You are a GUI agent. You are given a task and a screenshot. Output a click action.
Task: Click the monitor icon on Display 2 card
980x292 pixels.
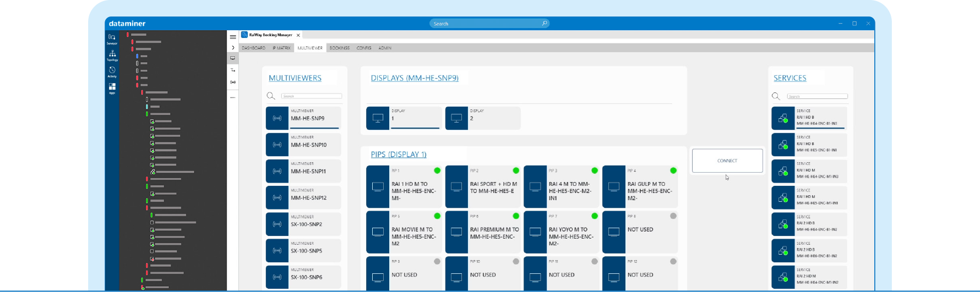click(456, 118)
